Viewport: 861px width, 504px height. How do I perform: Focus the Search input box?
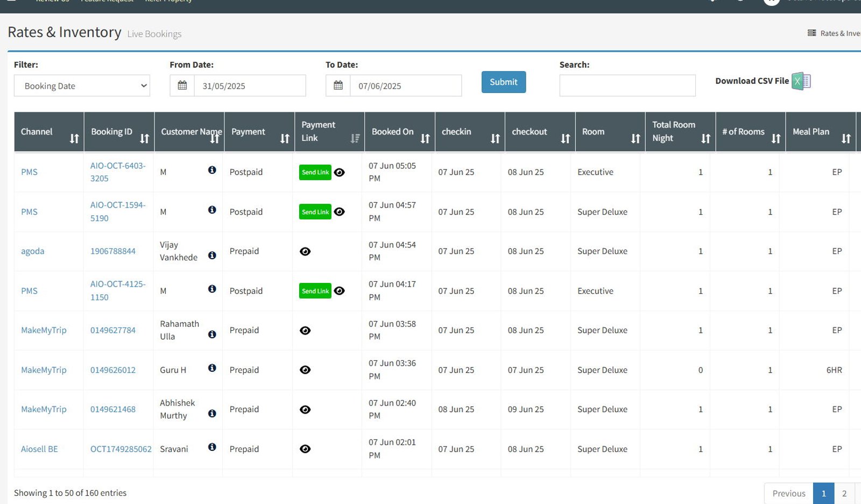click(x=627, y=86)
